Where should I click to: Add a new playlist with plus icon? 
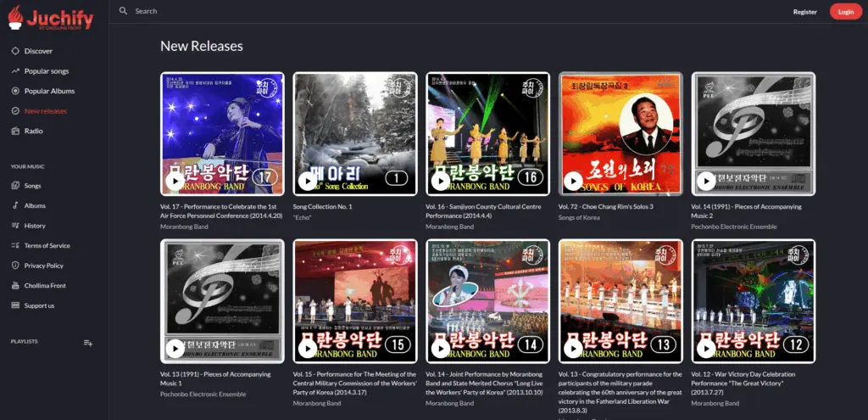coord(88,342)
